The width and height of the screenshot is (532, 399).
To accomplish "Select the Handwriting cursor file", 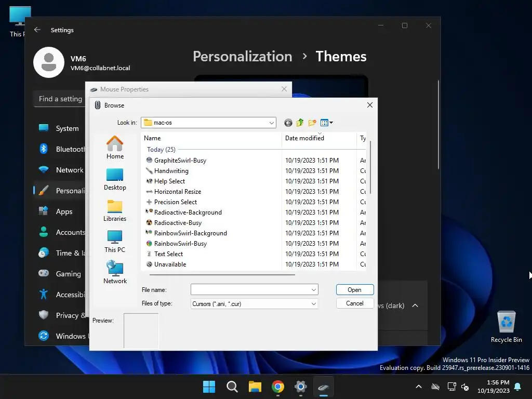I will click(x=171, y=170).
